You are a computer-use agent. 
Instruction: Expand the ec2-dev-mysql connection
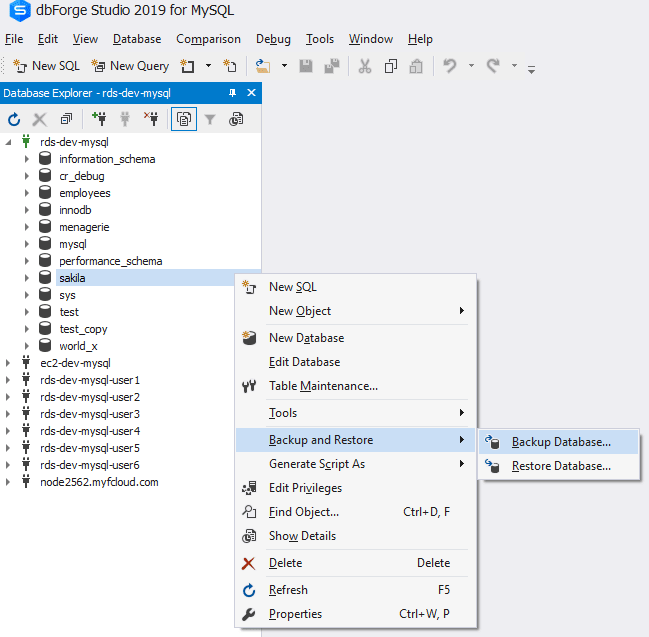tap(8, 363)
